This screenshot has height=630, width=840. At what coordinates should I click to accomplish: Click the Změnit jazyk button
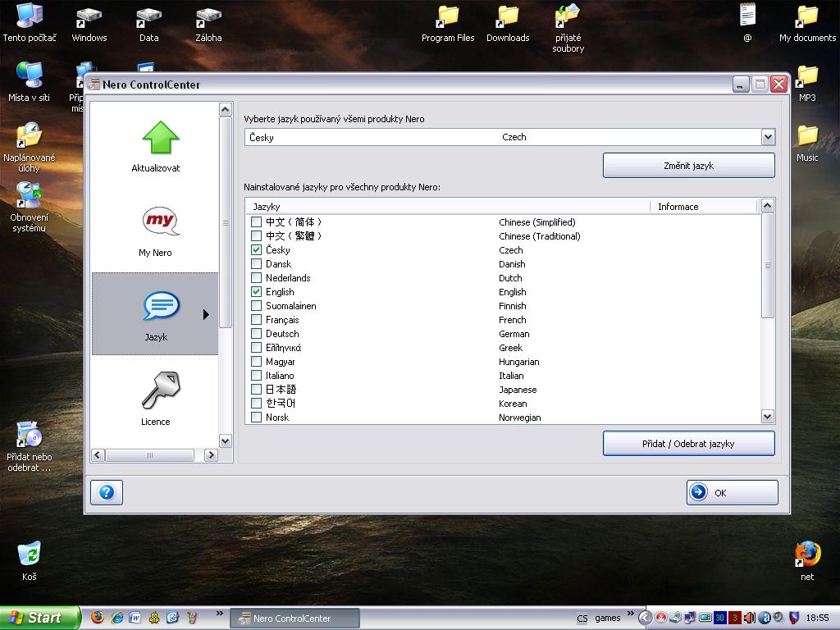689,166
